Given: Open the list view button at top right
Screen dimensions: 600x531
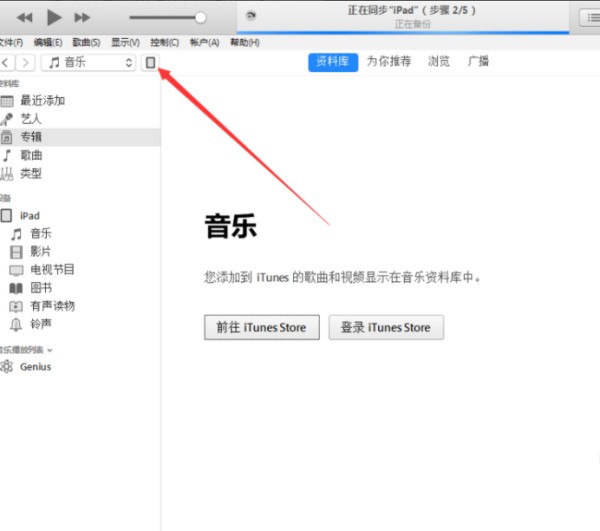Looking at the screenshot, I should click(591, 18).
